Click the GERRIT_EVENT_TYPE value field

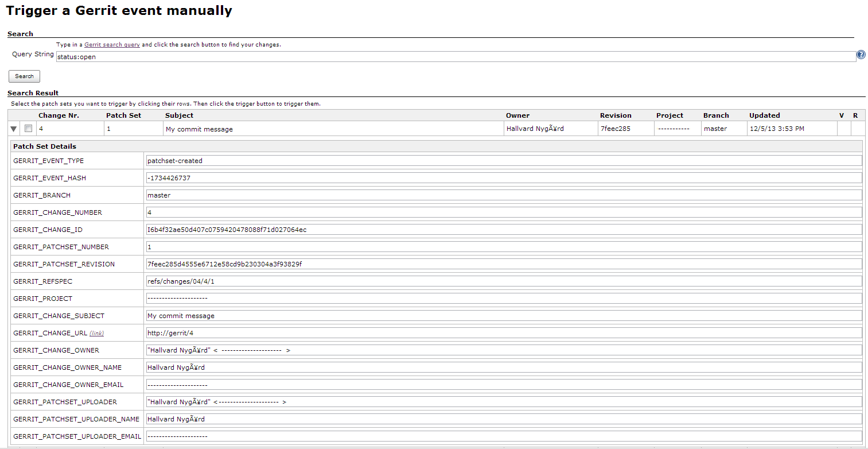(x=504, y=161)
